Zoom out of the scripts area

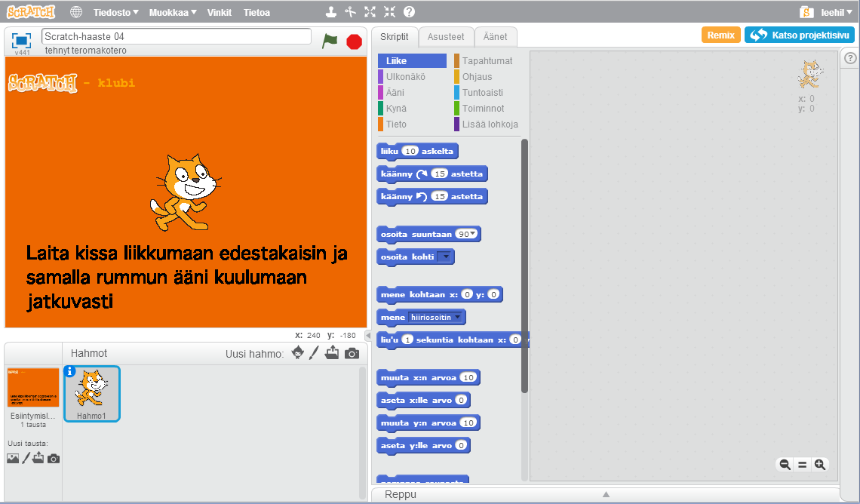pos(785,465)
